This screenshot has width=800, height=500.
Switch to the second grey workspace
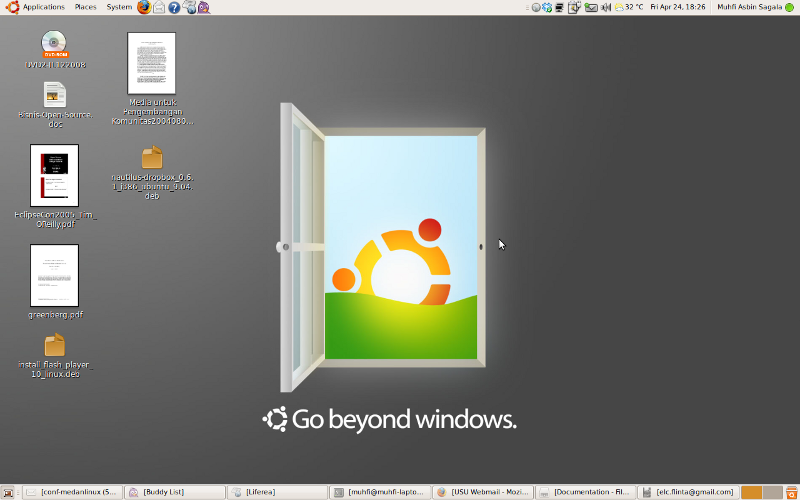(x=772, y=492)
